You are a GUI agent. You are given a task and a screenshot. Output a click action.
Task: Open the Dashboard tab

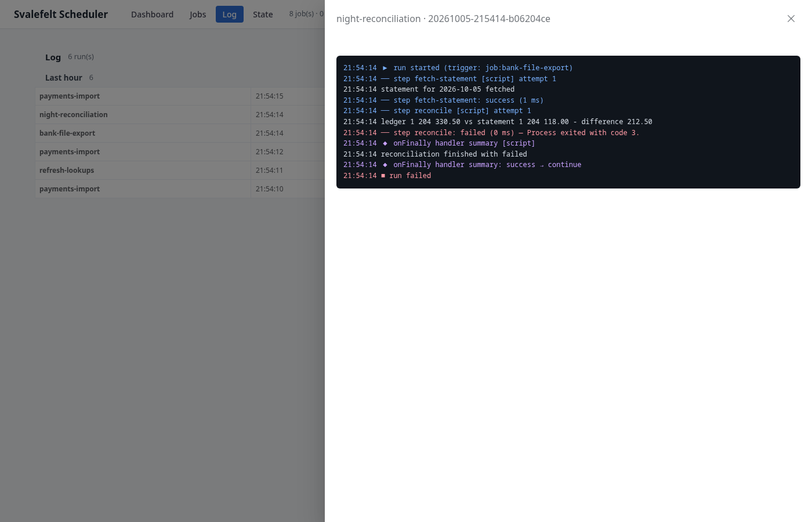tap(152, 14)
